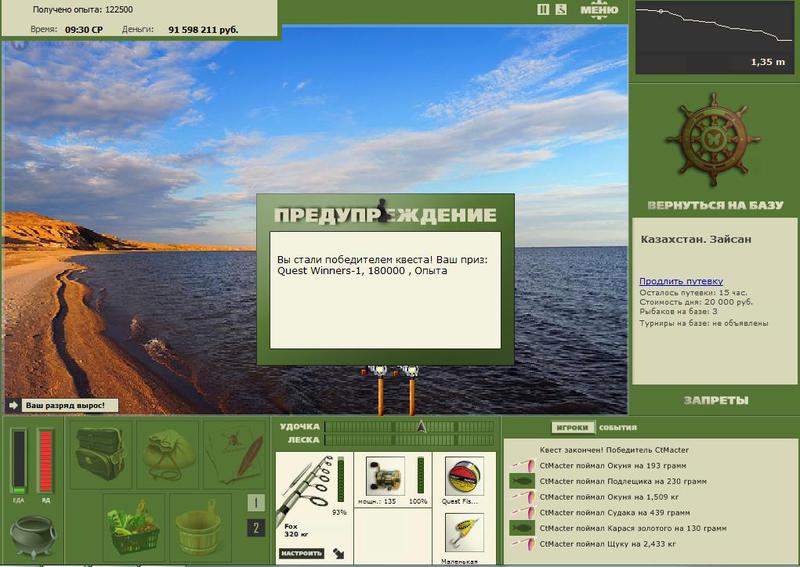Viewport: 800px width, 567px height.
Task: Click Рыбаков на базе: 3 text
Action: tap(678, 311)
